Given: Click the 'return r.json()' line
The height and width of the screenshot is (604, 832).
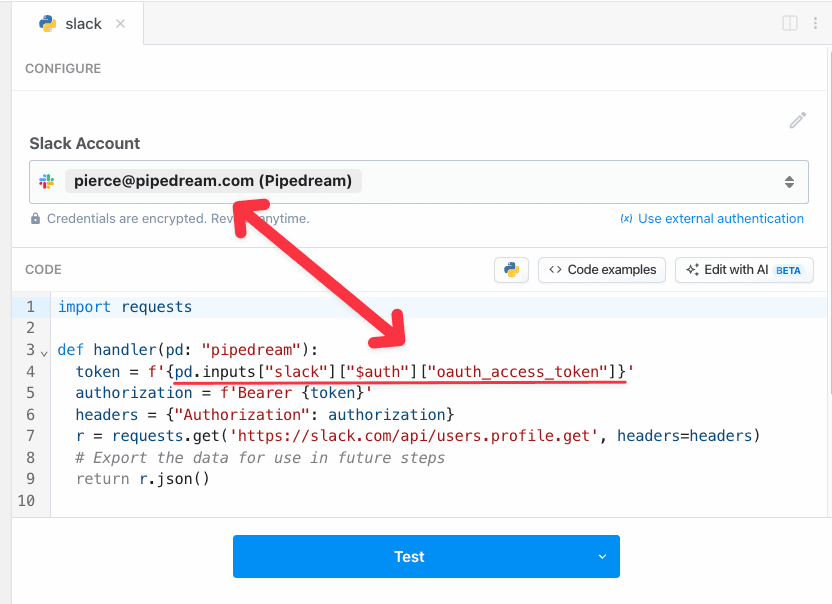Looking at the screenshot, I should tap(143, 479).
